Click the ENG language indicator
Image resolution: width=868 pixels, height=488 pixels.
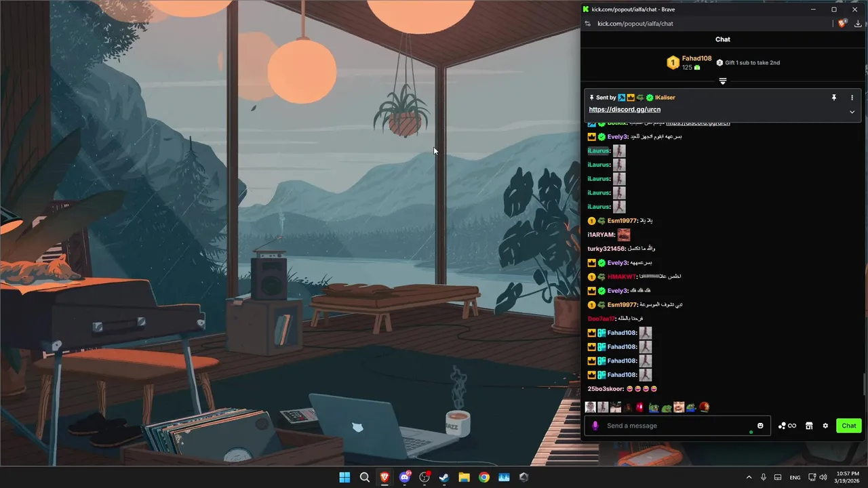pyautogui.click(x=795, y=477)
